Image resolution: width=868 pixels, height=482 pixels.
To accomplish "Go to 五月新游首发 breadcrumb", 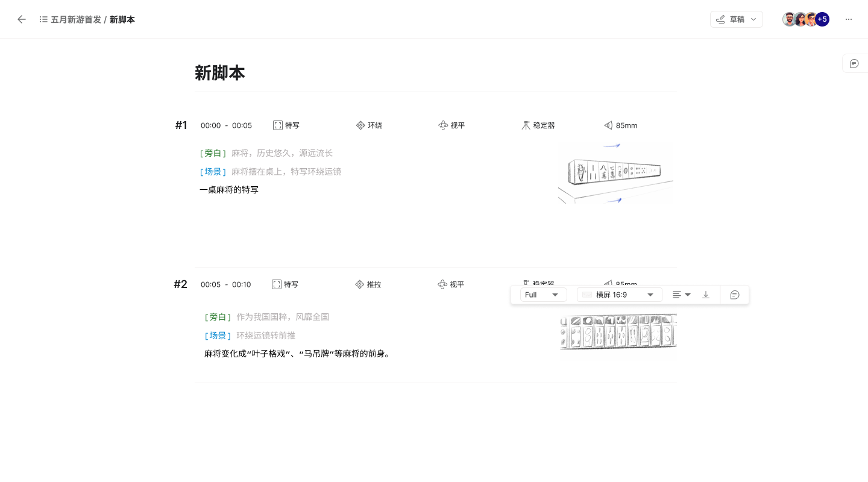I will pos(76,19).
